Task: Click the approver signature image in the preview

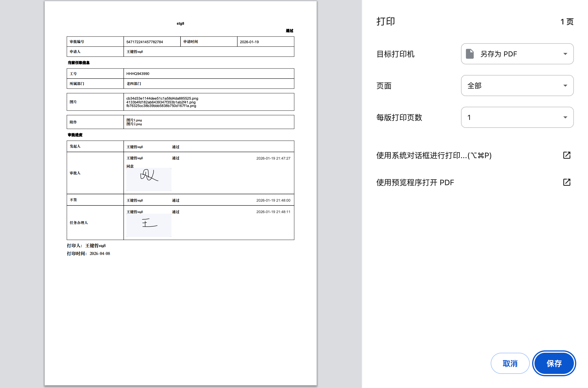Action: (x=149, y=179)
